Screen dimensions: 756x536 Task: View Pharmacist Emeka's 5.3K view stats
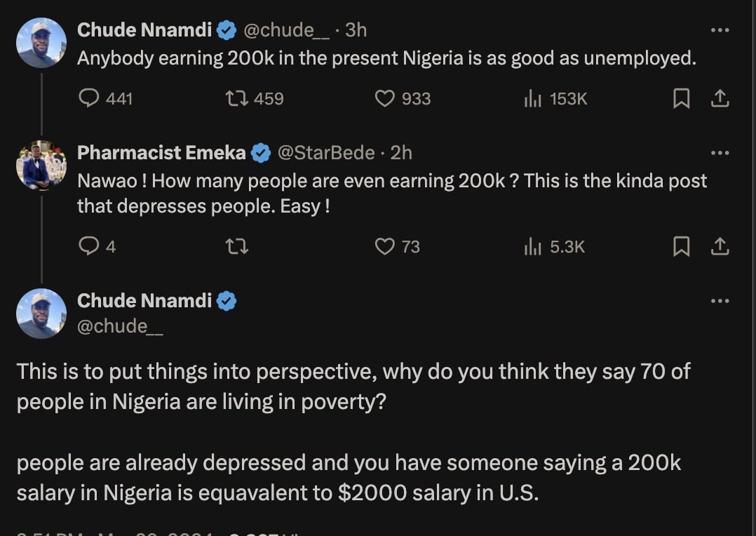[x=533, y=246]
